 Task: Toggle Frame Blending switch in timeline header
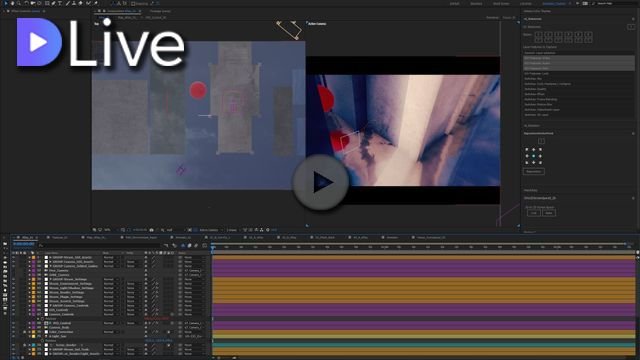pyautogui.click(x=189, y=245)
